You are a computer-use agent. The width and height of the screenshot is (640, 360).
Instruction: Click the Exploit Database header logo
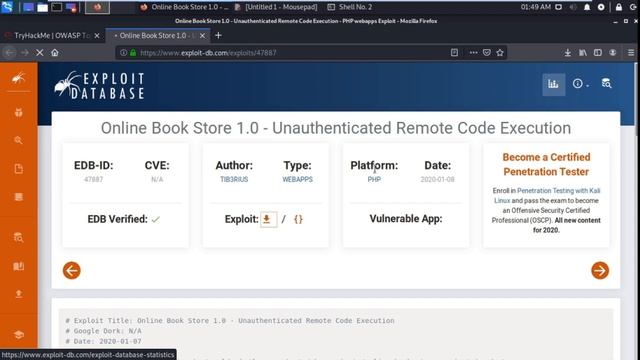pyautogui.click(x=99, y=85)
